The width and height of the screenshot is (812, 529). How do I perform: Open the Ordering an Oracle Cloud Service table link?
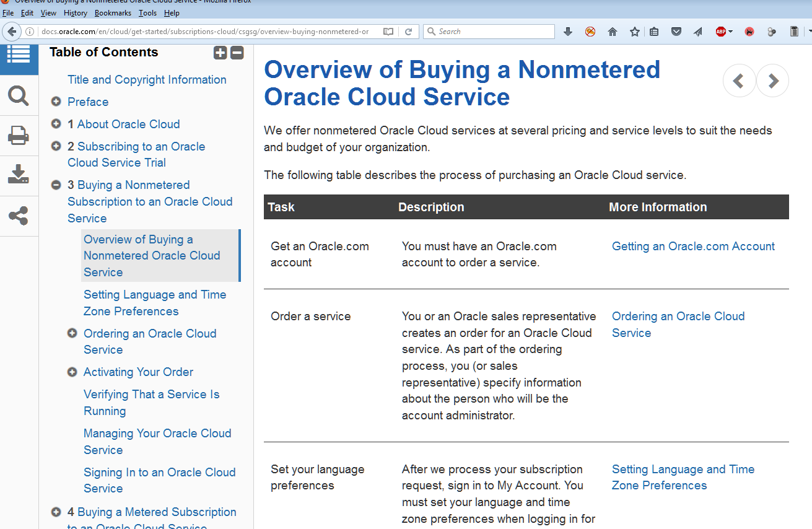678,325
